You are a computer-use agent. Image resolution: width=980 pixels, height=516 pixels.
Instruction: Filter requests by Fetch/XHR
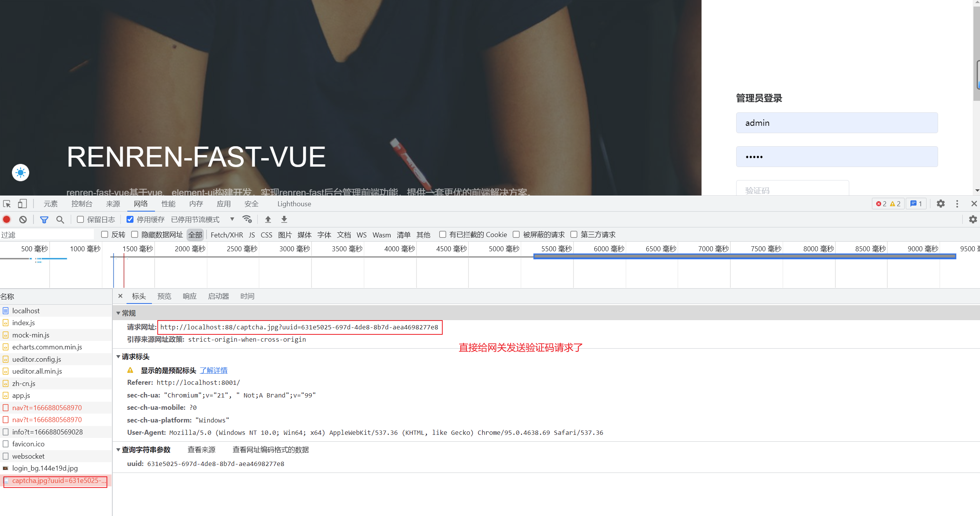[x=227, y=235]
